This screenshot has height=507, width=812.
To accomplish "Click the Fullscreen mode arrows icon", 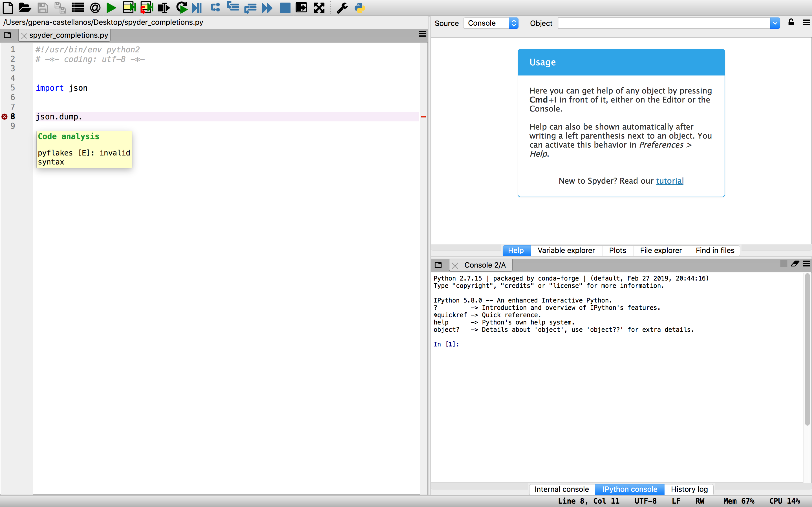I will [x=319, y=7].
